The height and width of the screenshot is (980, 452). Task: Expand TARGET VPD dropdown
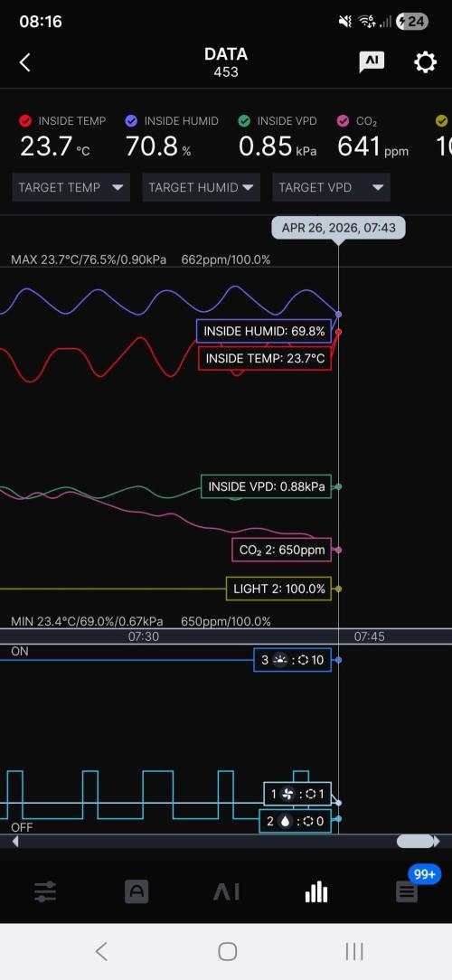331,187
